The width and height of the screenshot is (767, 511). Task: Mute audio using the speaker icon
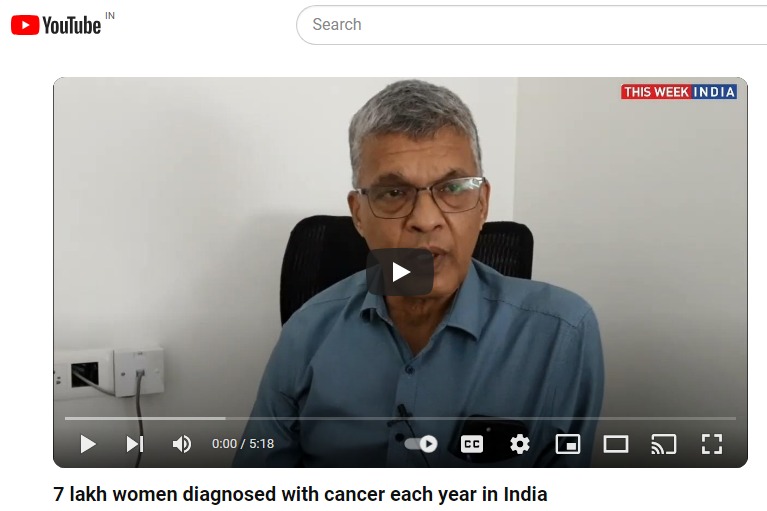coord(181,444)
